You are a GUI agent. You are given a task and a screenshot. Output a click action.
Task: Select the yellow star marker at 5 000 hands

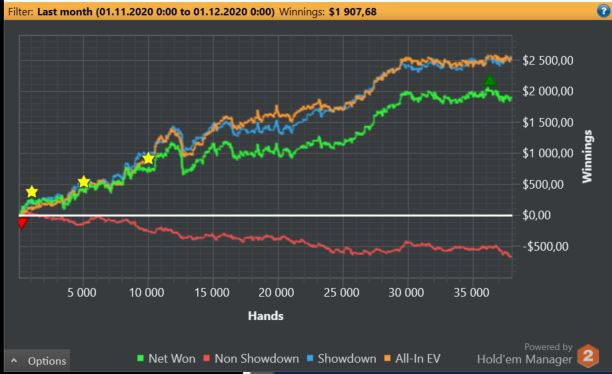coord(84,182)
